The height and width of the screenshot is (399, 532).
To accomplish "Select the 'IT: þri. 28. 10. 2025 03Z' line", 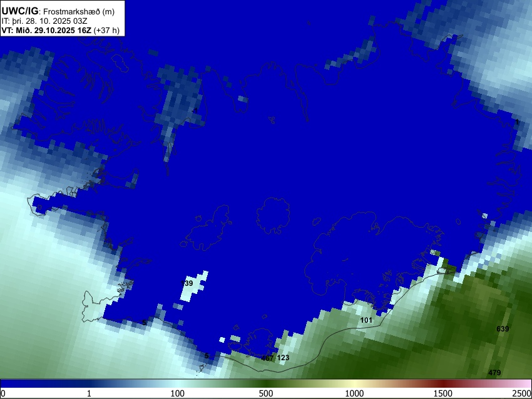I will [44, 21].
